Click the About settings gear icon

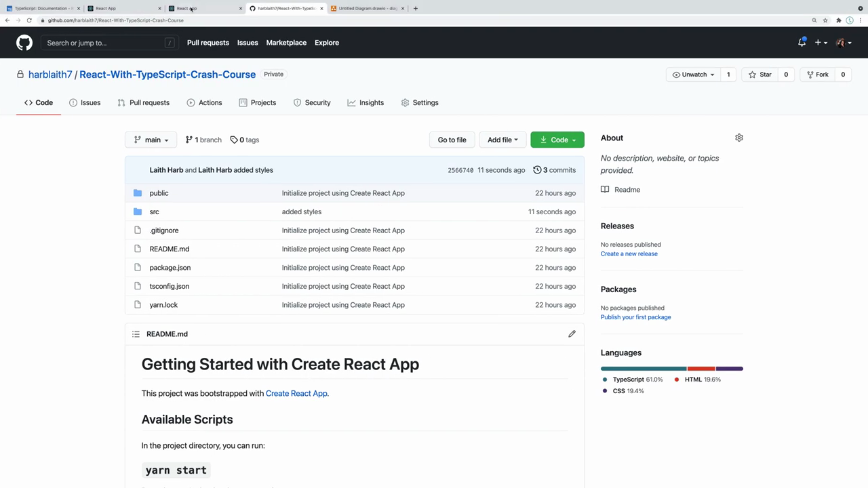tap(739, 138)
